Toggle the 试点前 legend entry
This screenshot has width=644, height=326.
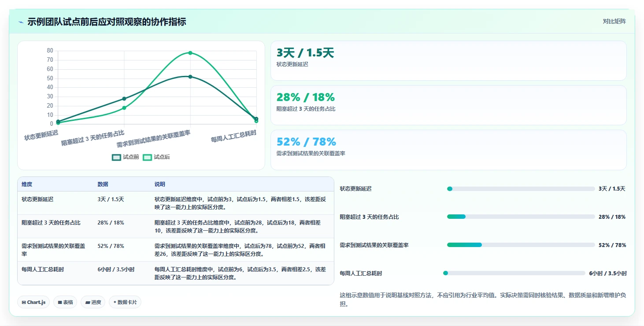pos(126,157)
